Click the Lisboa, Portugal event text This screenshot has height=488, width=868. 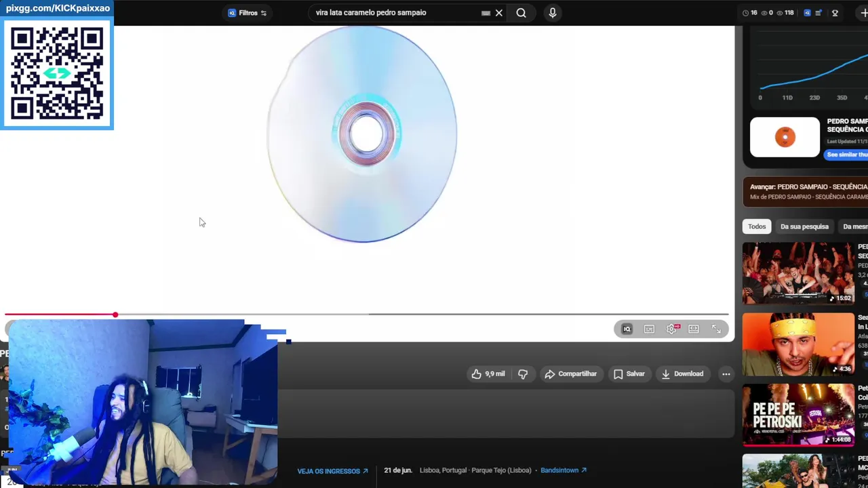pyautogui.click(x=475, y=470)
